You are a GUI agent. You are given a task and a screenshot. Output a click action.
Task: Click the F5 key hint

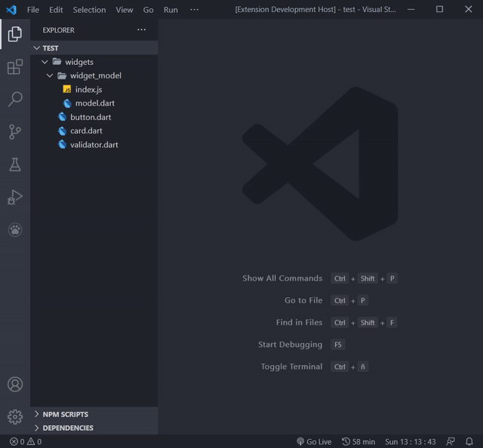coord(338,345)
